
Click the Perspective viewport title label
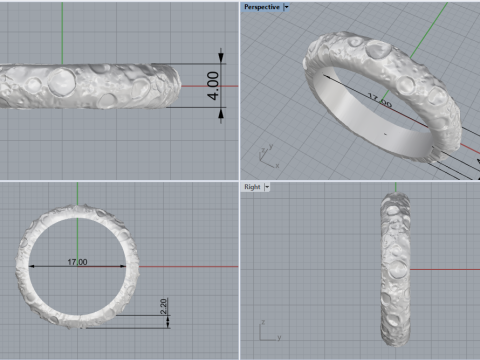262,7
